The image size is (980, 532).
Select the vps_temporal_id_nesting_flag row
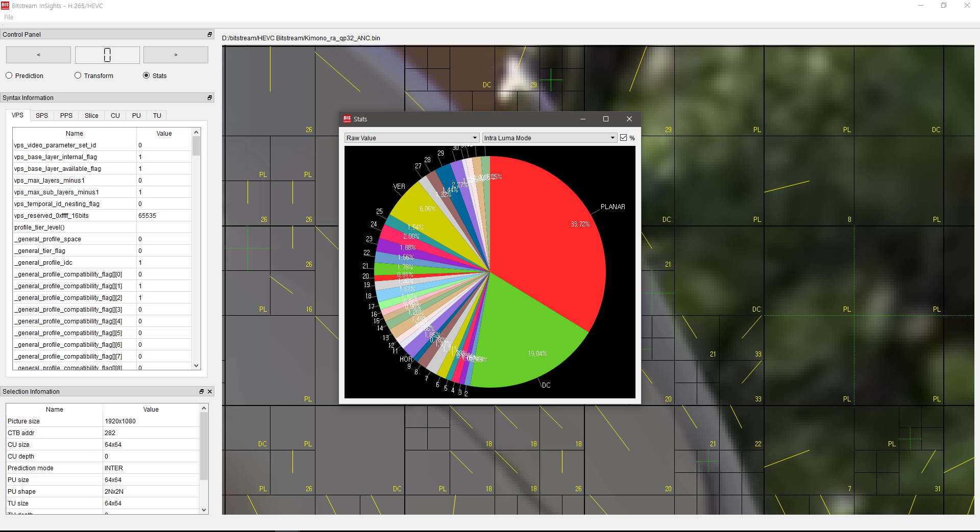click(x=102, y=204)
